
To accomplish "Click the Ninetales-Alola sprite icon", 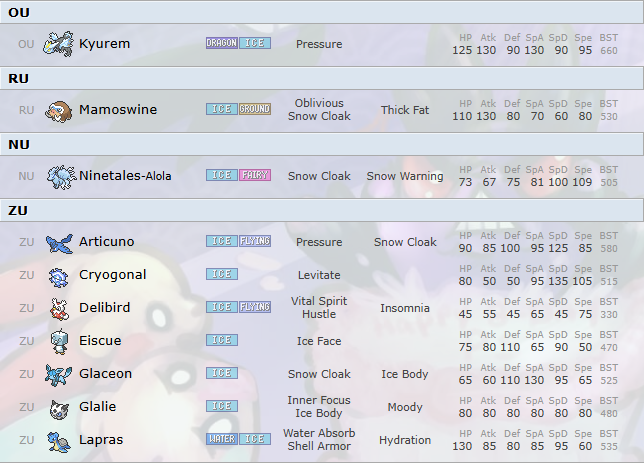I will 61,177.
